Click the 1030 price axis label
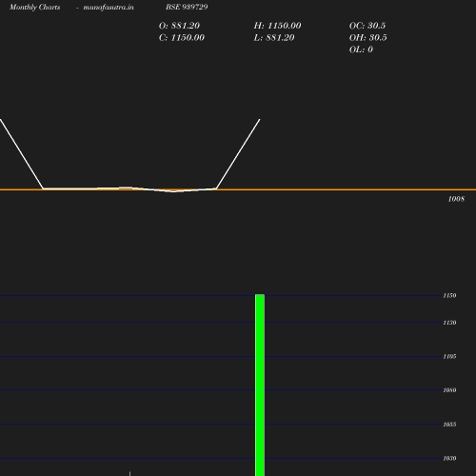The width and height of the screenshot is (476, 476). pyautogui.click(x=449, y=458)
